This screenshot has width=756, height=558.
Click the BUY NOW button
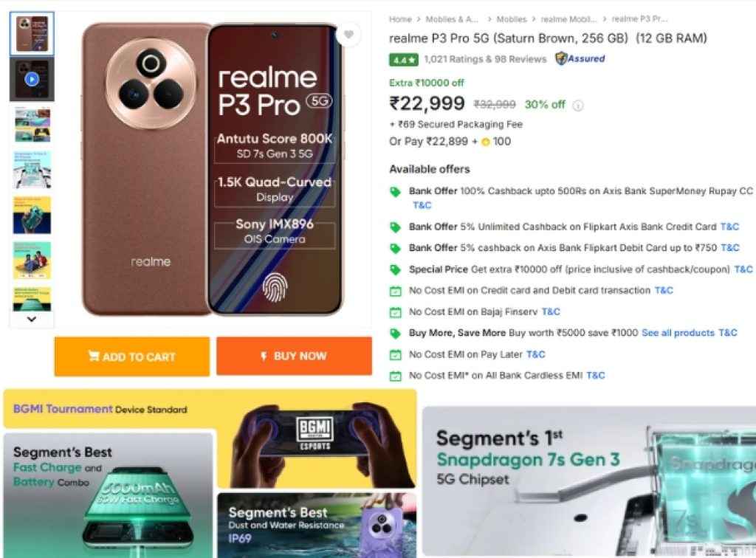coord(294,356)
